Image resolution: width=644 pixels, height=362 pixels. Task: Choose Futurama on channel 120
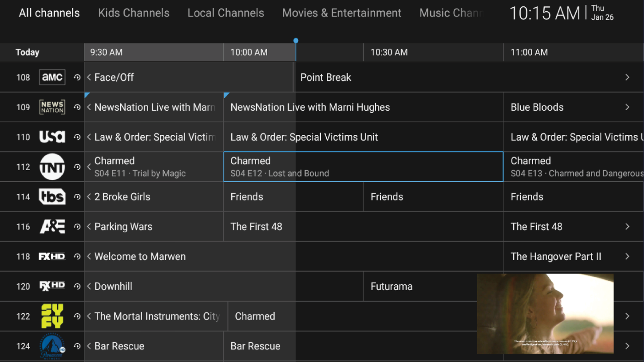[x=391, y=287]
